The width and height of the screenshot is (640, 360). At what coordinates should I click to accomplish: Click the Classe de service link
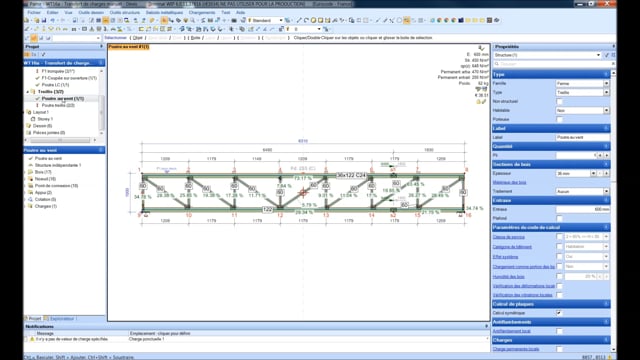click(x=509, y=237)
